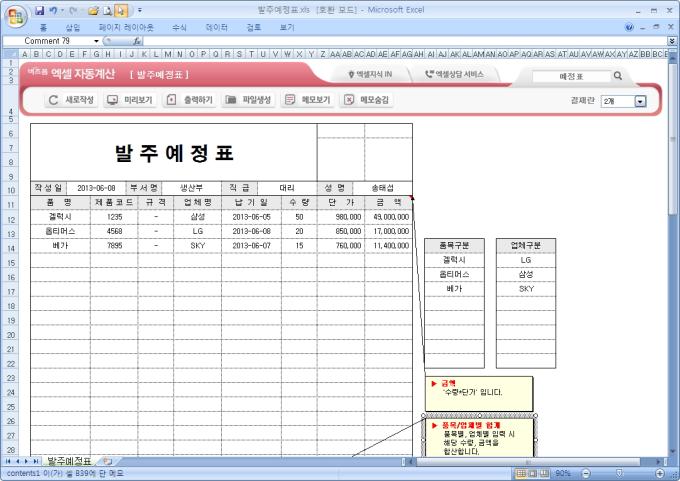
Task: Click the Save icon in quick access toolbar
Action: 39,10
